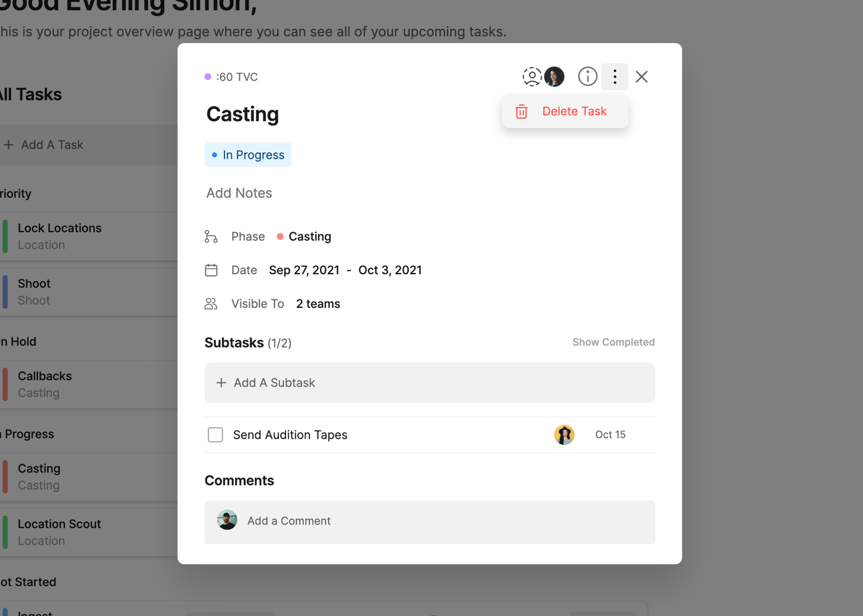Click the calendar icon next to Date
863x616 pixels.
211,270
